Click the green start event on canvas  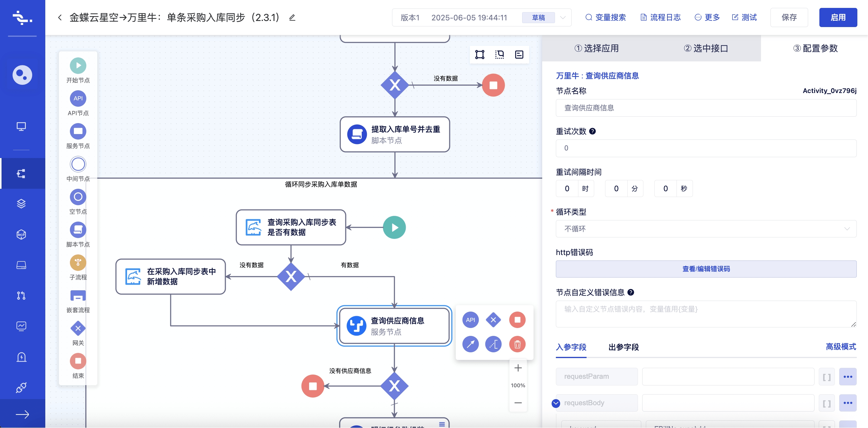[394, 227]
